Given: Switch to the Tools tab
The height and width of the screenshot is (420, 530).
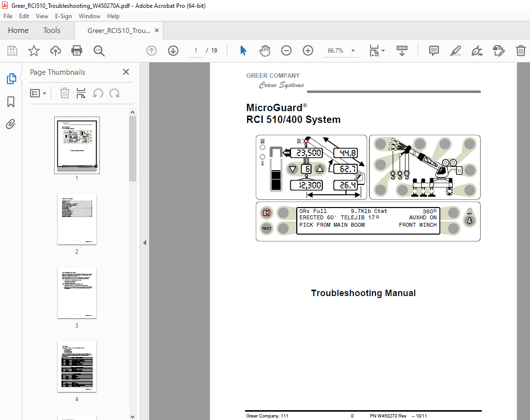Looking at the screenshot, I should pyautogui.click(x=52, y=30).
